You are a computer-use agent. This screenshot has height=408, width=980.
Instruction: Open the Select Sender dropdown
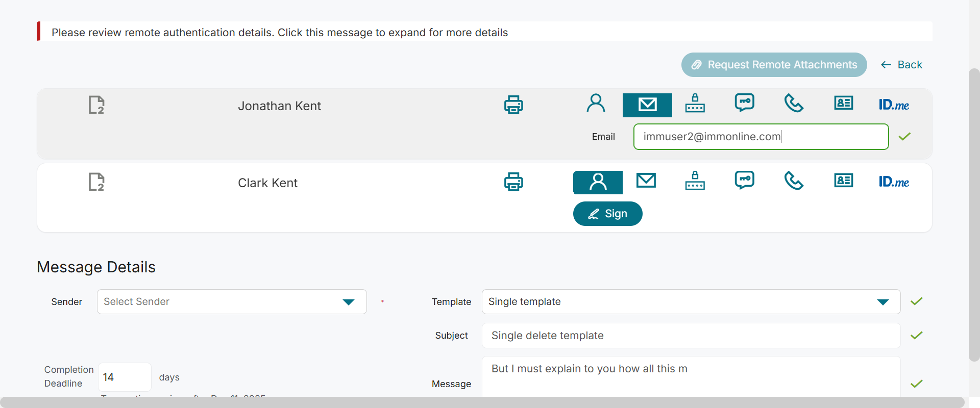(x=232, y=302)
